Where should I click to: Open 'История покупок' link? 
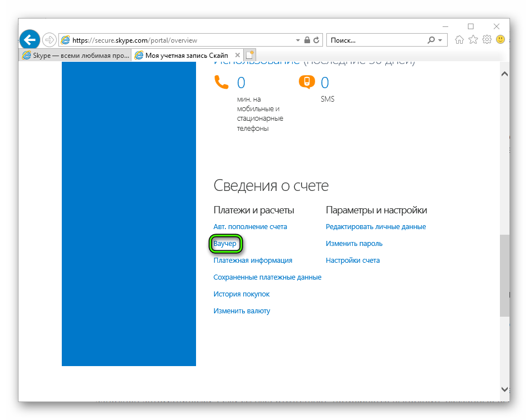[x=242, y=294]
